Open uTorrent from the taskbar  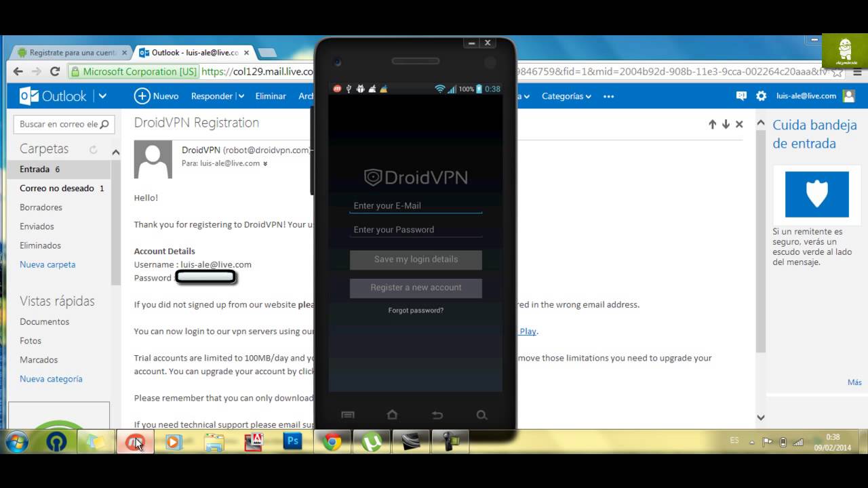click(371, 442)
